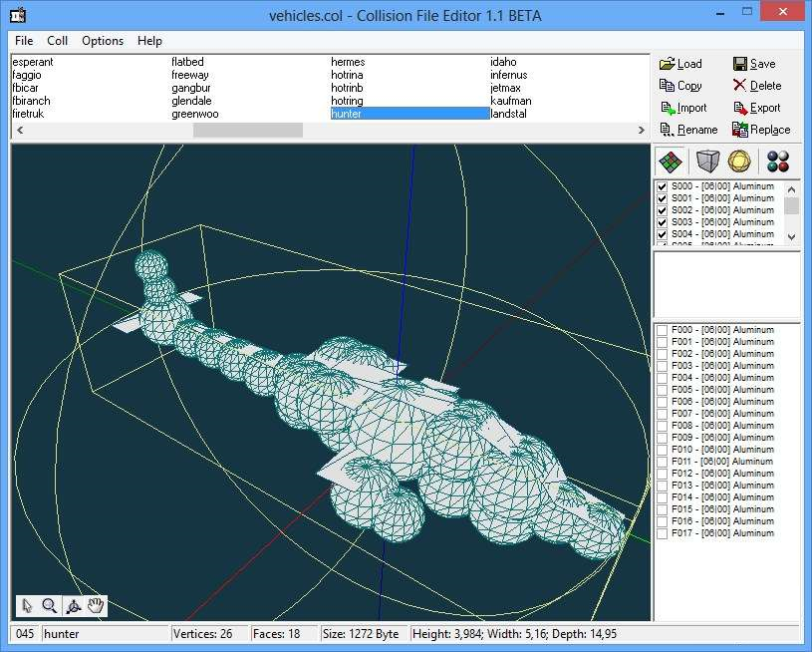Select idaho in the model list
Screen dimensions: 812x652
[503, 62]
